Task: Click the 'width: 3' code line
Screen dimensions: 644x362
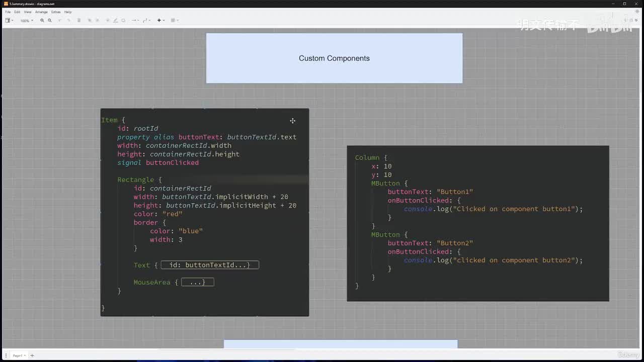Action: coord(166,240)
